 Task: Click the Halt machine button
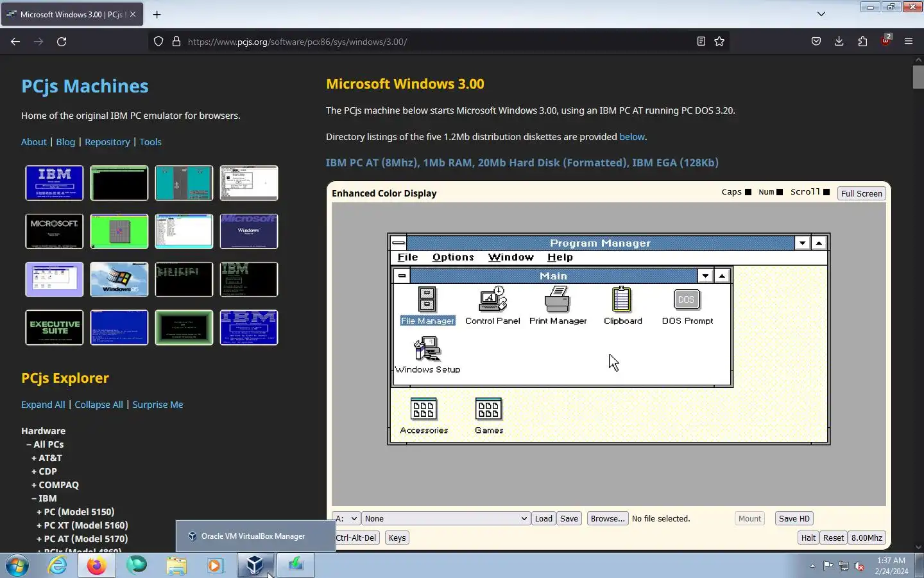[x=809, y=538]
